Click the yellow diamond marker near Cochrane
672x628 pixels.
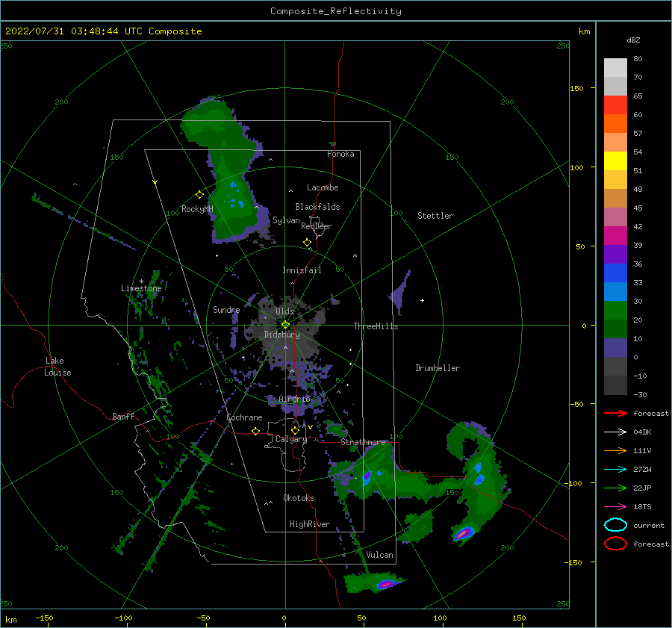point(255,431)
